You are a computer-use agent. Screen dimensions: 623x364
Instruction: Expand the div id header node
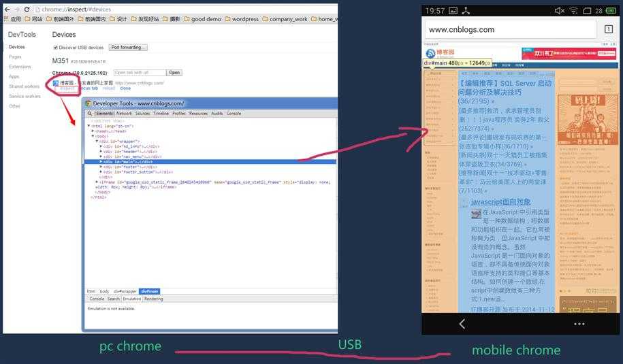click(101, 152)
